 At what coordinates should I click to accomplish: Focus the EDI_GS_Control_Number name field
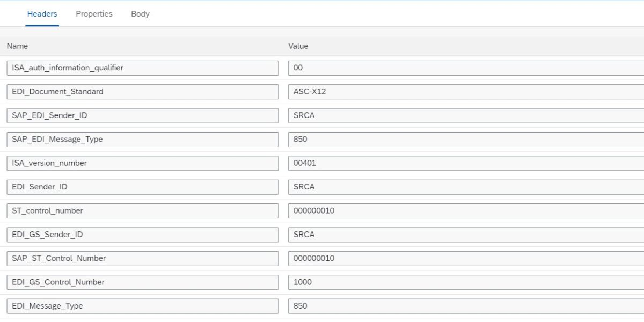click(x=143, y=282)
